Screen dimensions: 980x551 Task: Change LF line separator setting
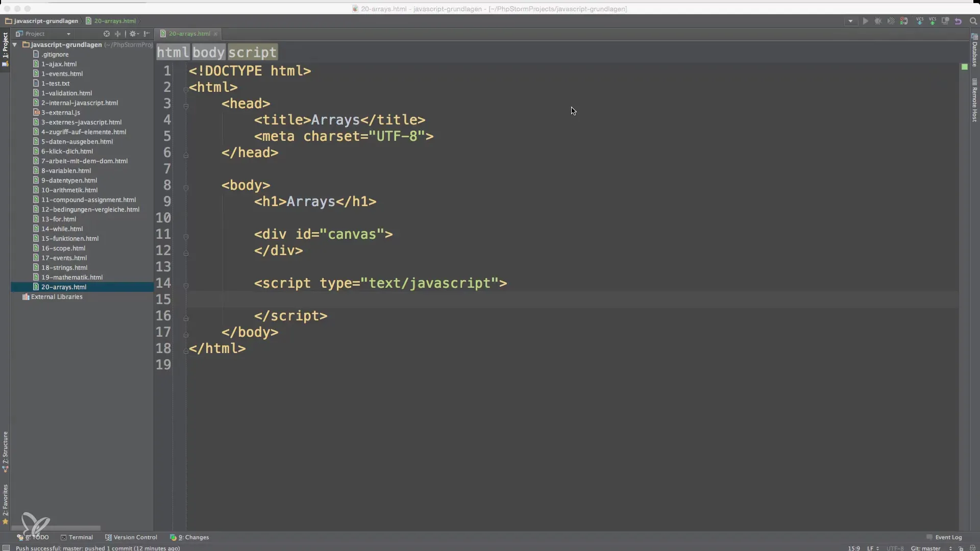(873, 548)
